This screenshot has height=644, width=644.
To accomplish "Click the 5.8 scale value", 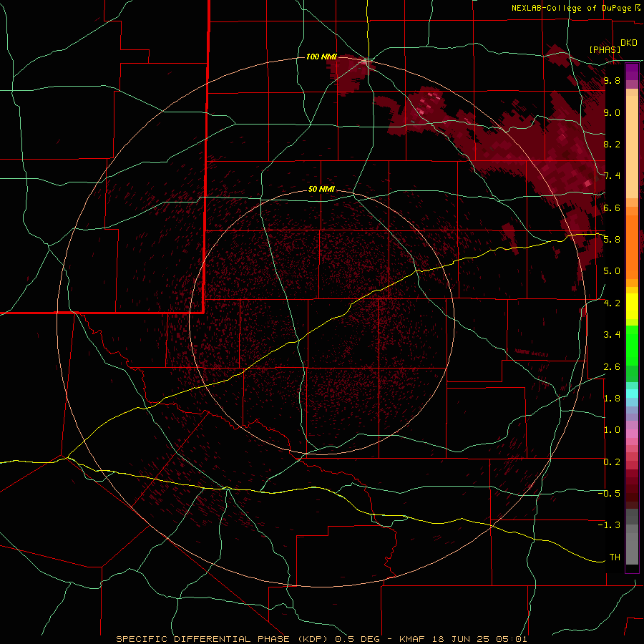I will tap(612, 240).
